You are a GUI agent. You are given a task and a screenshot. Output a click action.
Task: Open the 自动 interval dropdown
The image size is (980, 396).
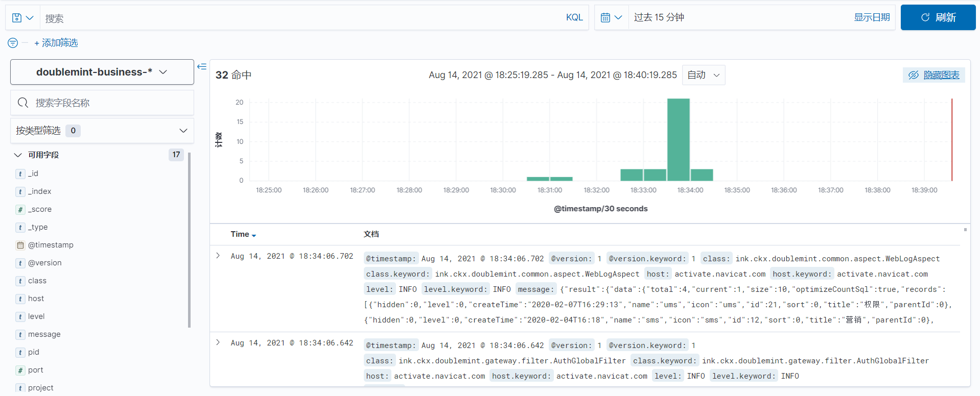(704, 75)
